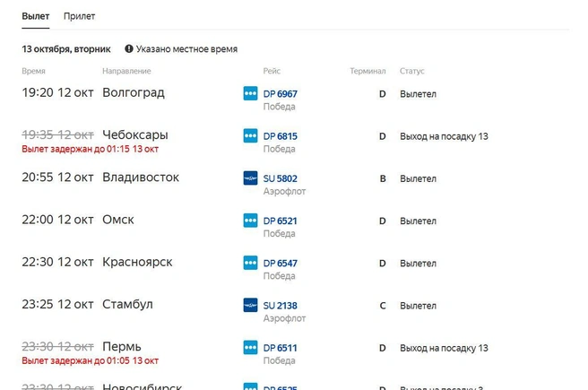Click the Аэрофлот airline name under SU 5802

pos(284,192)
